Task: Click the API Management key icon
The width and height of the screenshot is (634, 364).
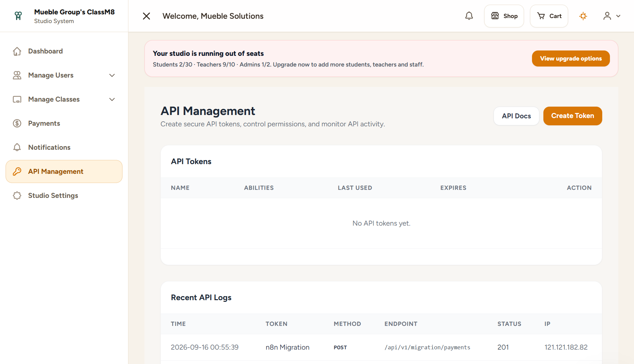Action: click(17, 171)
